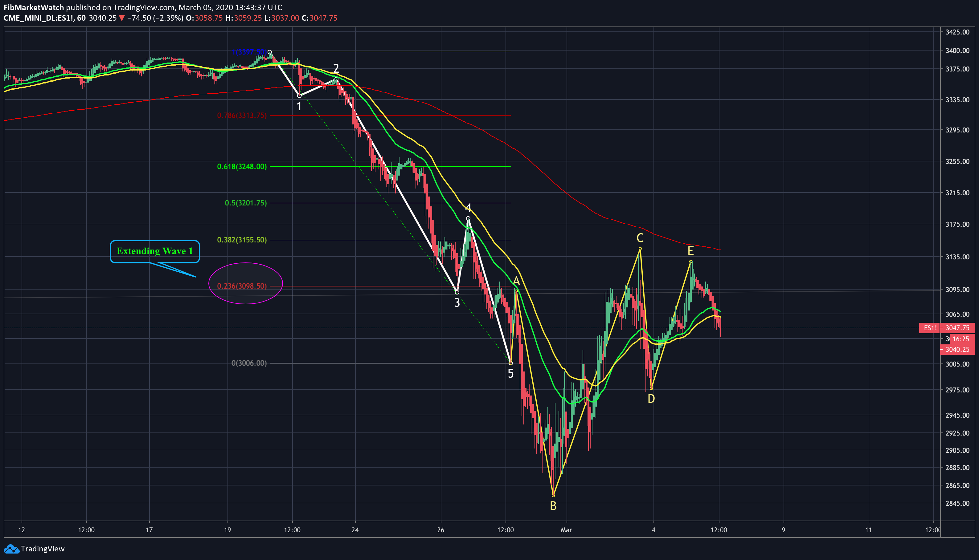Click the L:3037.00 low value
This screenshot has width=979, height=560.
tap(282, 18)
